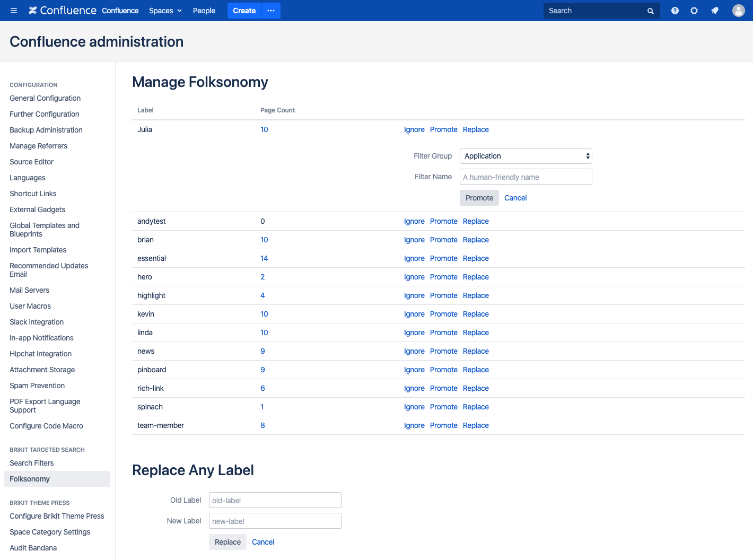Open People in top navigation
Image resolution: width=753 pixels, height=560 pixels.
[204, 11]
